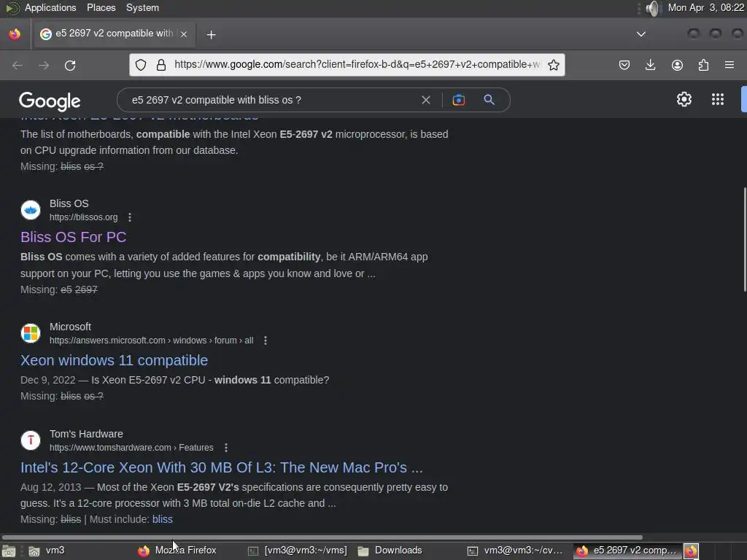Reload the page with the refresh icon
This screenshot has width=747, height=560.
pyautogui.click(x=70, y=65)
